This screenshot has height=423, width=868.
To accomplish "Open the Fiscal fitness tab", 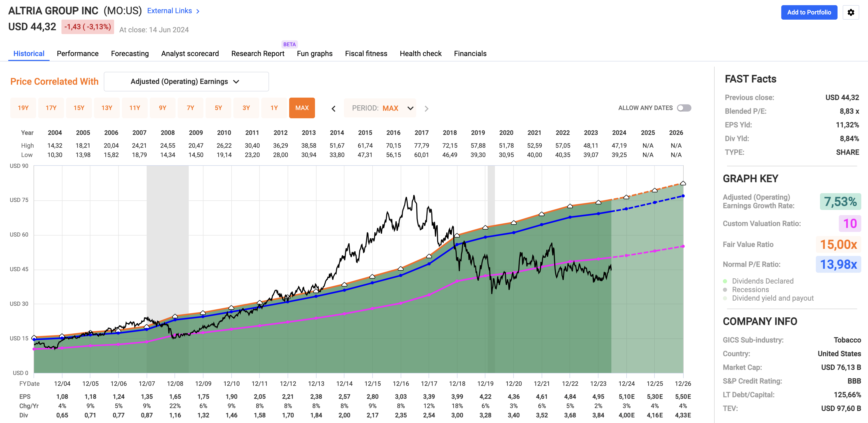I will coord(366,54).
